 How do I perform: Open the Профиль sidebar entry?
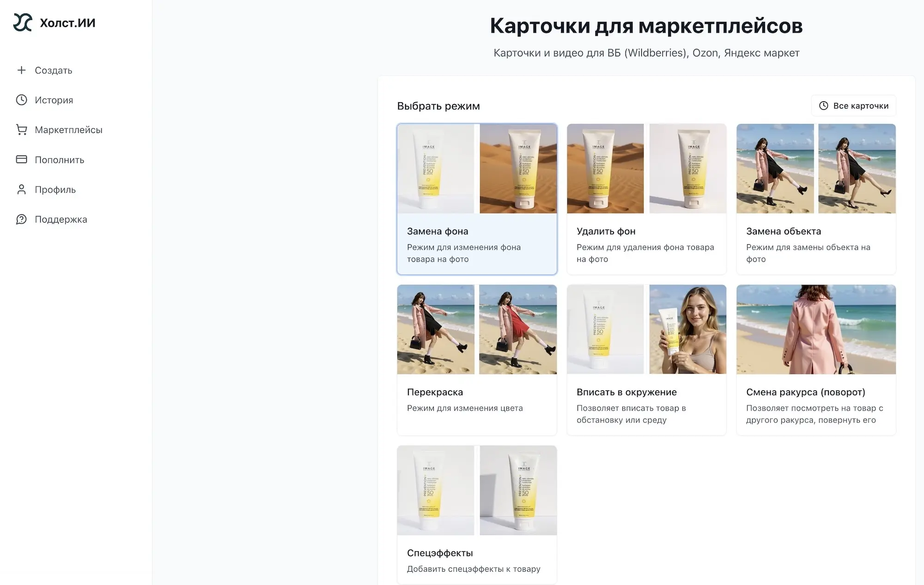pos(55,189)
